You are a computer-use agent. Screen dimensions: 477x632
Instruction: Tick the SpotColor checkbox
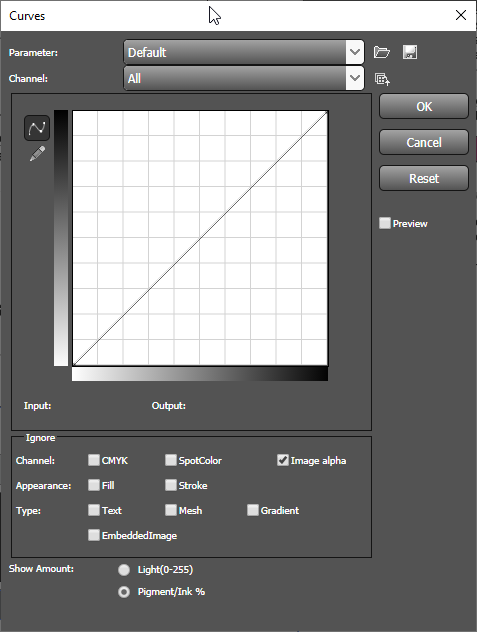pyautogui.click(x=171, y=460)
